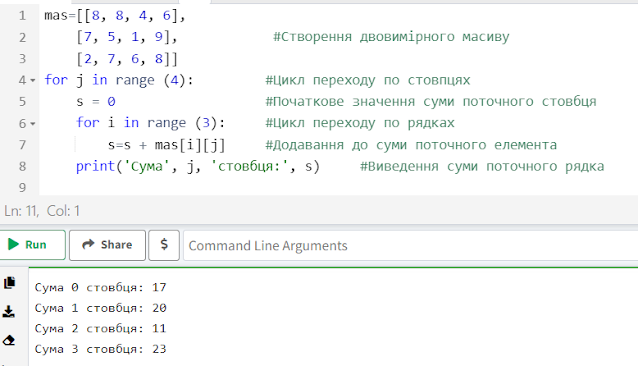Copy output with the copy icon
This screenshot has height=366, width=638.
pyautogui.click(x=9, y=282)
